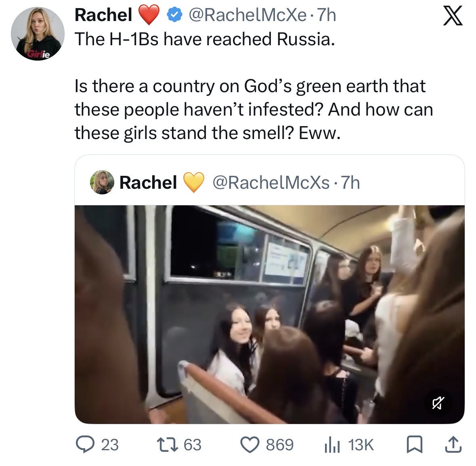
Task: Open the @RachelMcXe handle link
Action: coord(247,15)
